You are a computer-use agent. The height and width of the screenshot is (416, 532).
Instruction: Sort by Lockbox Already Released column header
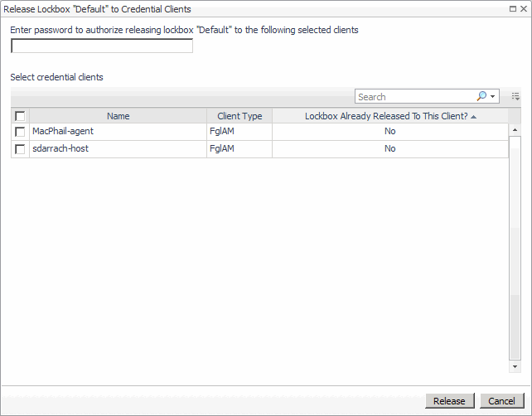tap(385, 117)
